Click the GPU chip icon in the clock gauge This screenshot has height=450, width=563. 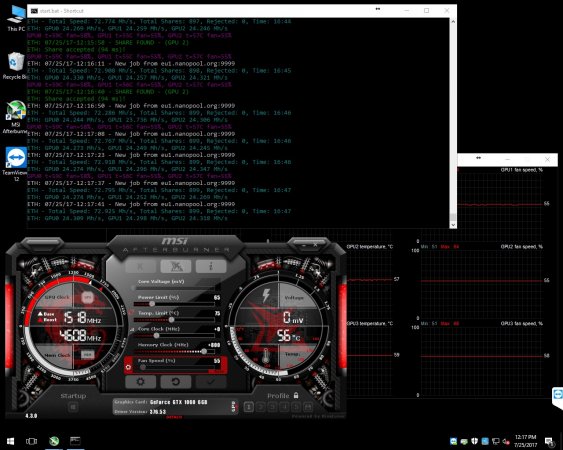[x=88, y=297]
